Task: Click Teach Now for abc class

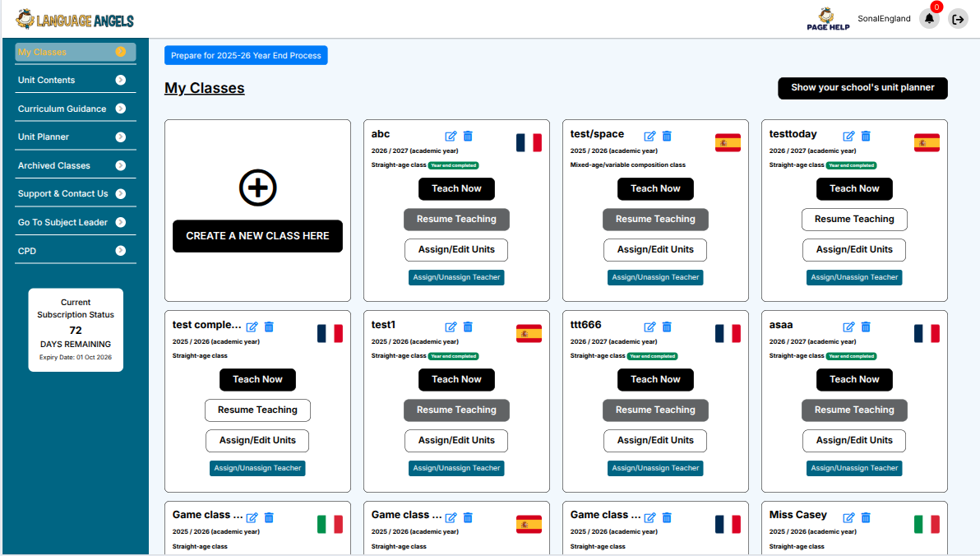Action: [456, 189]
